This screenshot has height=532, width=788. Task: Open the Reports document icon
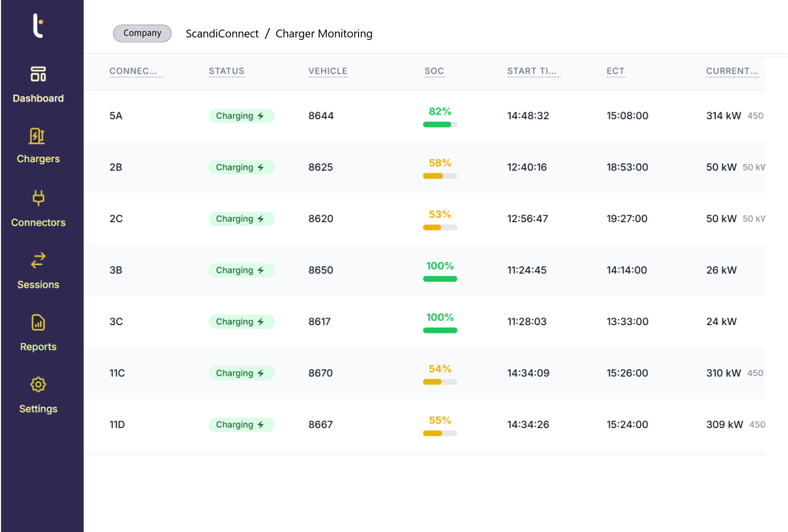tap(38, 323)
